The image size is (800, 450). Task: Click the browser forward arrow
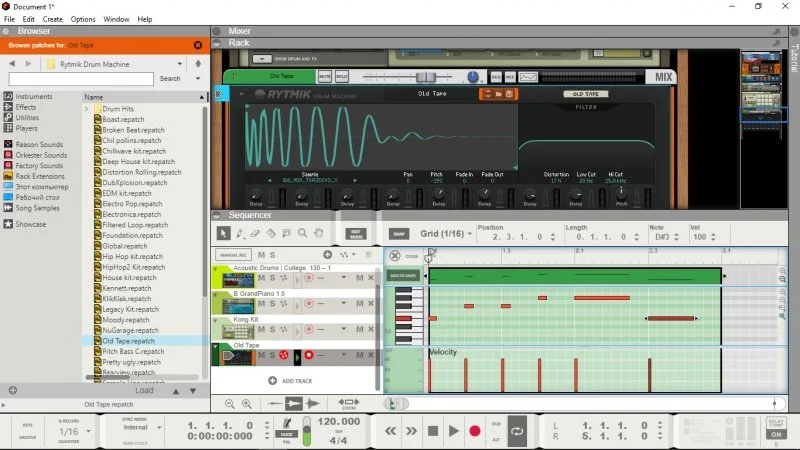point(28,64)
